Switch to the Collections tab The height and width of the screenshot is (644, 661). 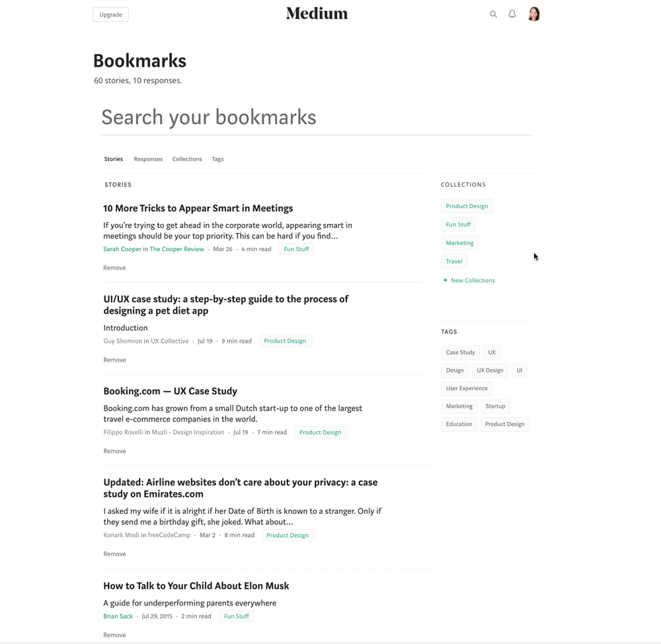[x=187, y=159]
